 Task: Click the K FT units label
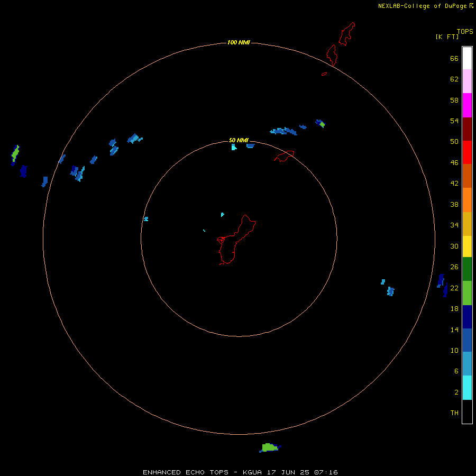(447, 36)
